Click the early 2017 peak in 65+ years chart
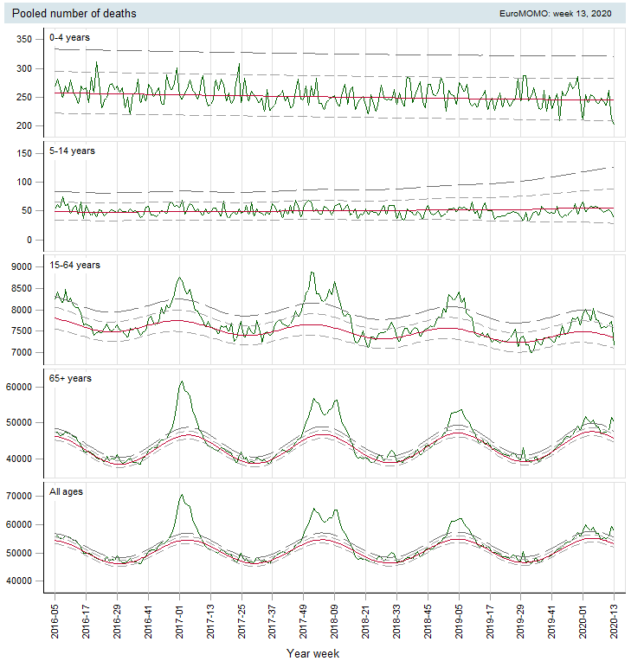Screen dimensions: 644x661 point(182,382)
